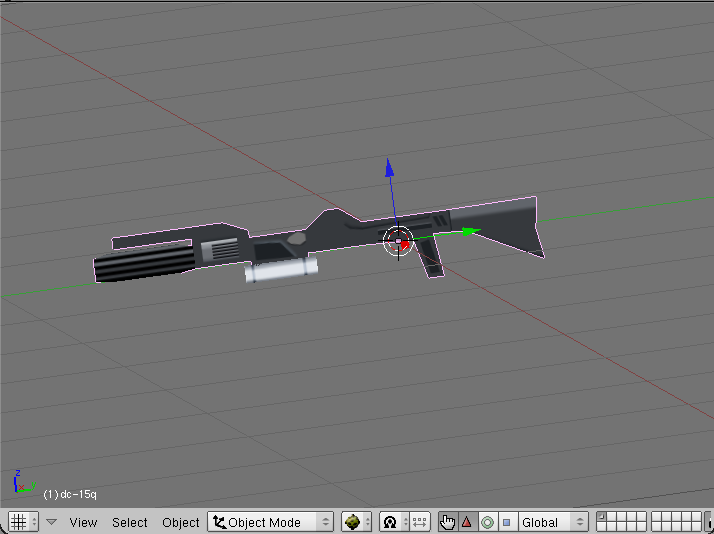Open the viewport draw type sphere selector

pos(357,522)
